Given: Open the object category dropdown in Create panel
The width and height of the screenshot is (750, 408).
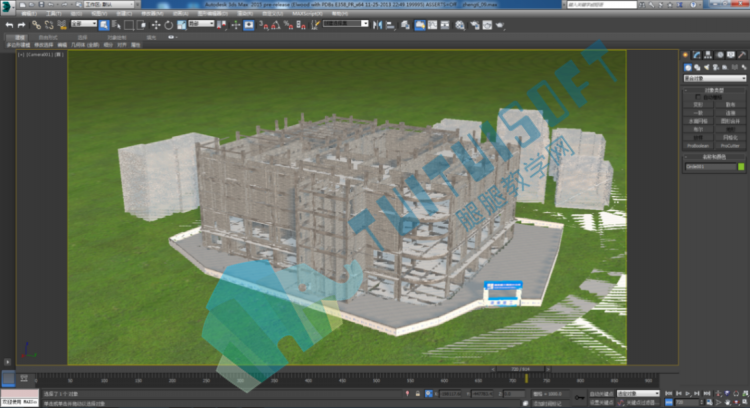Looking at the screenshot, I should click(715, 78).
